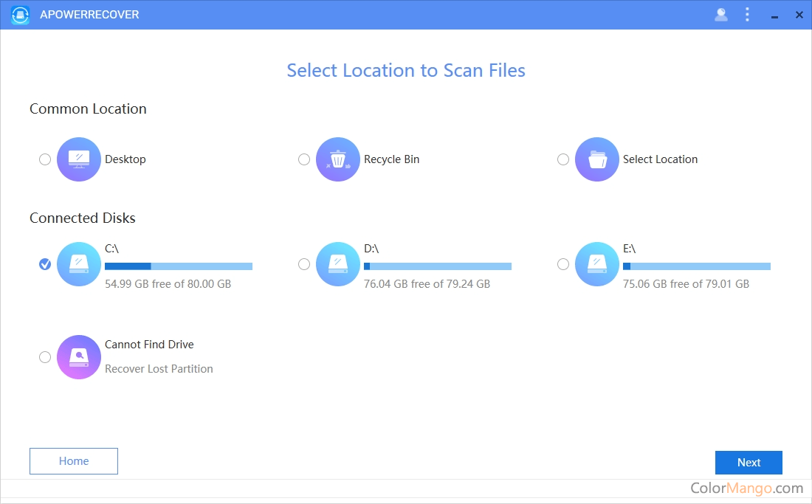Click the 75.06 GB free of 79.01 GB text

686,284
